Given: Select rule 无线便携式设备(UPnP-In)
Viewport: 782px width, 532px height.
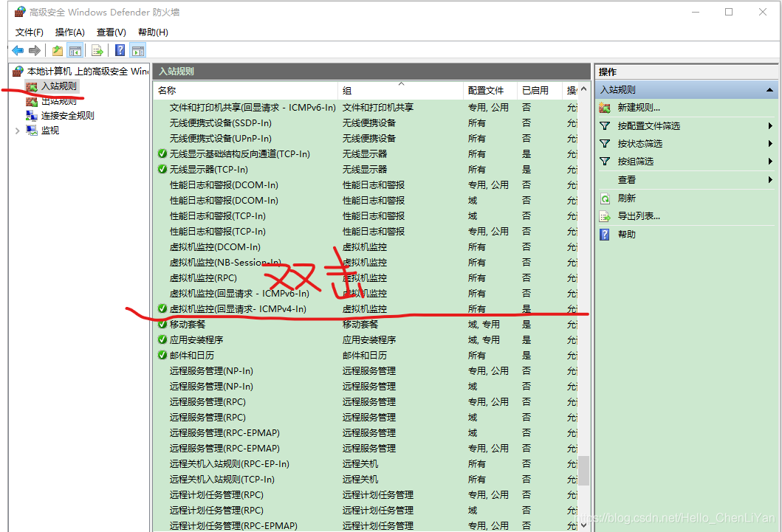Looking at the screenshot, I should click(x=221, y=139).
